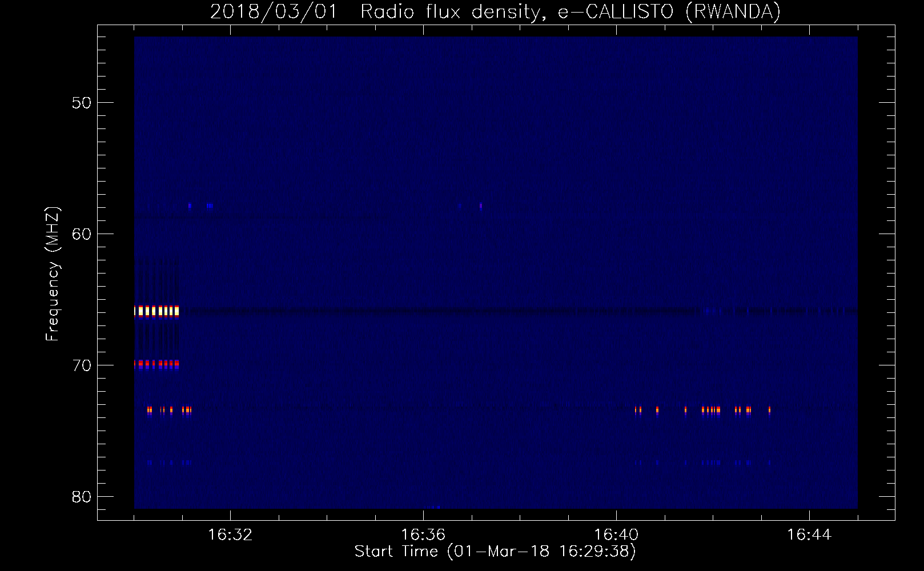
Task: Click the bright white burst band near 66 MHz
Action: (157, 311)
